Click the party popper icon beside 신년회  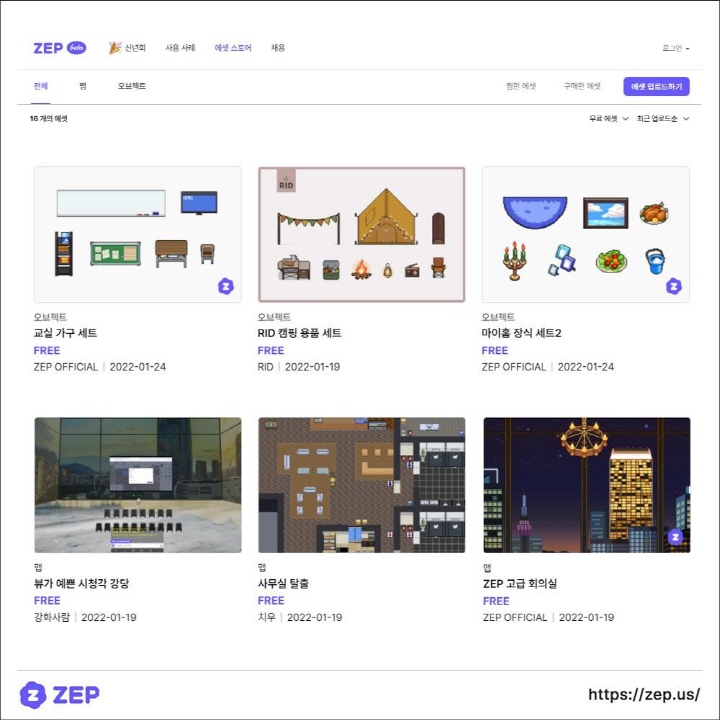click(115, 48)
